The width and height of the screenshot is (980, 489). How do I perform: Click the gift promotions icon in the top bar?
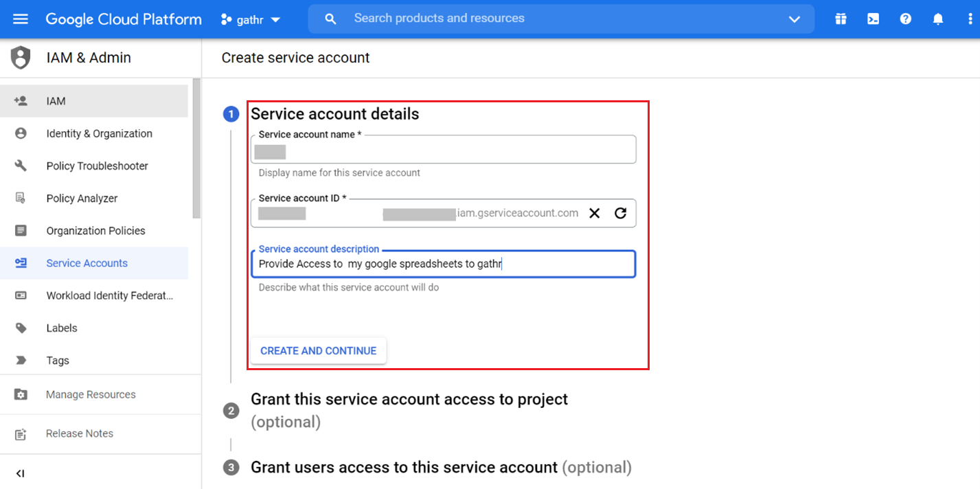840,19
